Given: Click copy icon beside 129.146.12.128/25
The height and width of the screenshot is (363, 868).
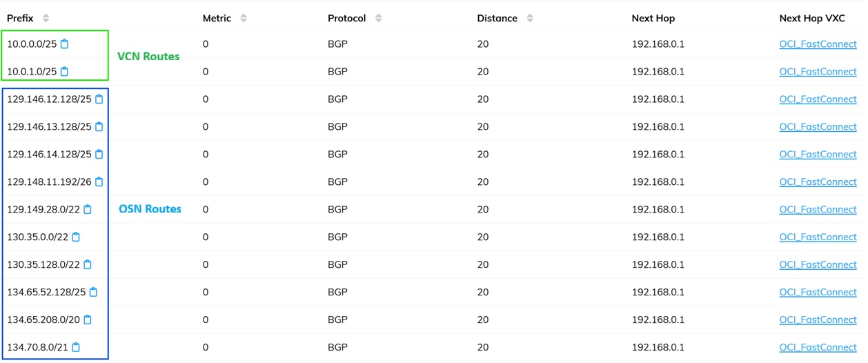Looking at the screenshot, I should 99,99.
